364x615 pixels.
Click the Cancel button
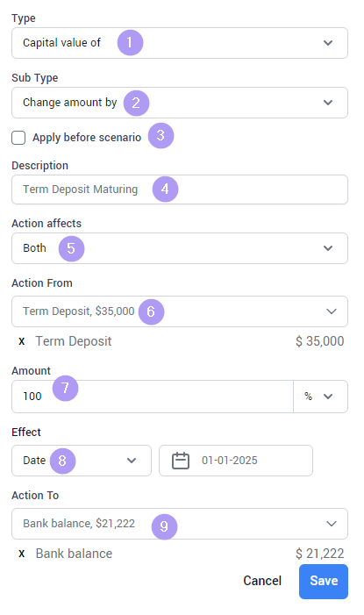tap(262, 581)
